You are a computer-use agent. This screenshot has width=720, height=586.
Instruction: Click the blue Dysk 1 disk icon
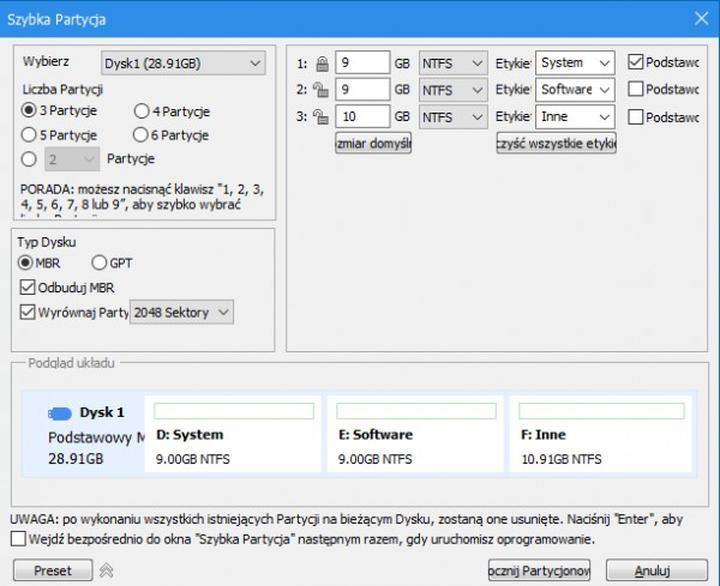pos(60,413)
